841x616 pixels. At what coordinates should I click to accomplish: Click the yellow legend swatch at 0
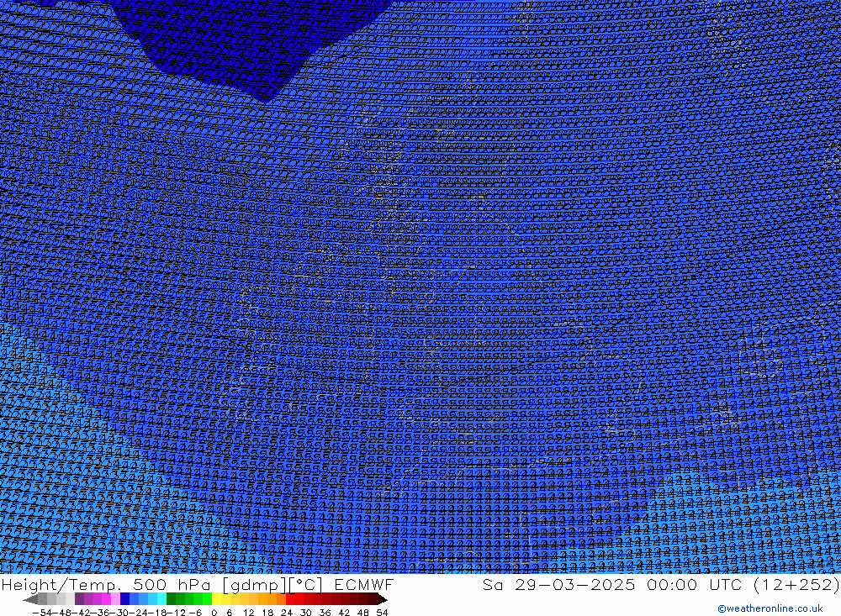coord(216,600)
